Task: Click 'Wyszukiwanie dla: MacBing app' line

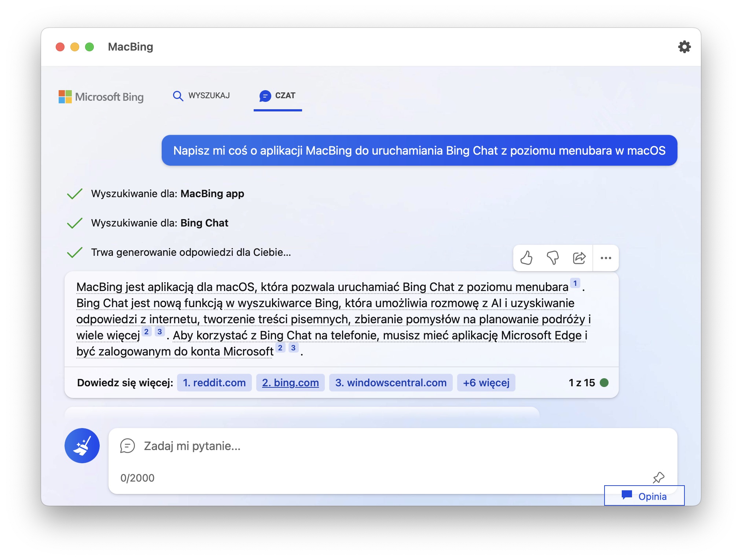Action: pyautogui.click(x=168, y=194)
